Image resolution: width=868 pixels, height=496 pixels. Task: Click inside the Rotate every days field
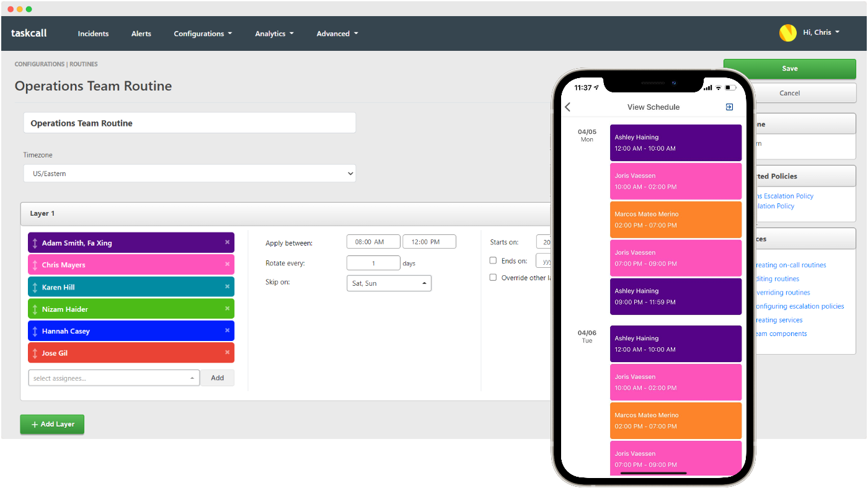[373, 262]
